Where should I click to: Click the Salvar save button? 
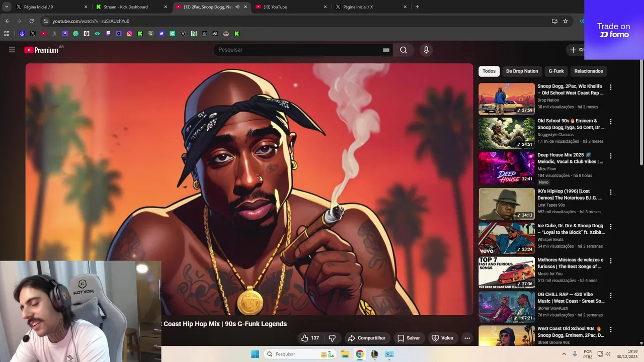point(409,338)
